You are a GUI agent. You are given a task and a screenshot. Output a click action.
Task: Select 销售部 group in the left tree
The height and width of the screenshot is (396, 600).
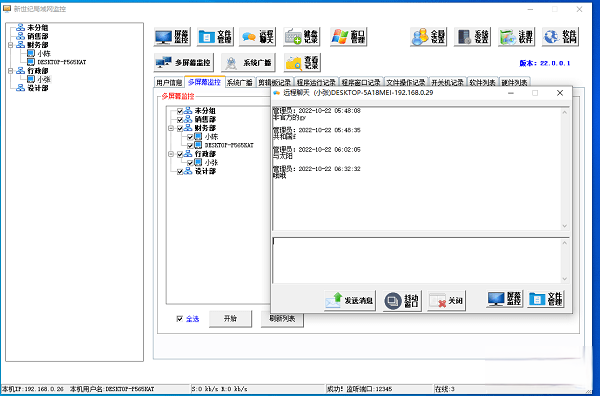tap(38, 36)
